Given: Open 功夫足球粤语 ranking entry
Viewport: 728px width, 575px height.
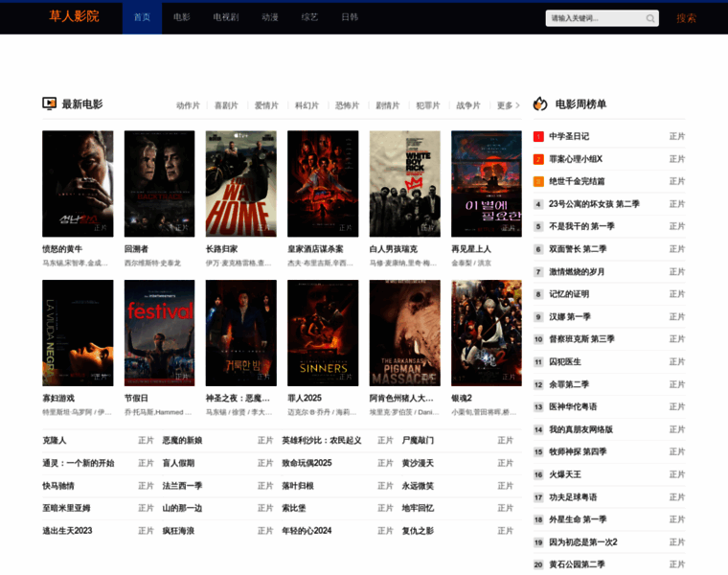Looking at the screenshot, I should [x=573, y=497].
